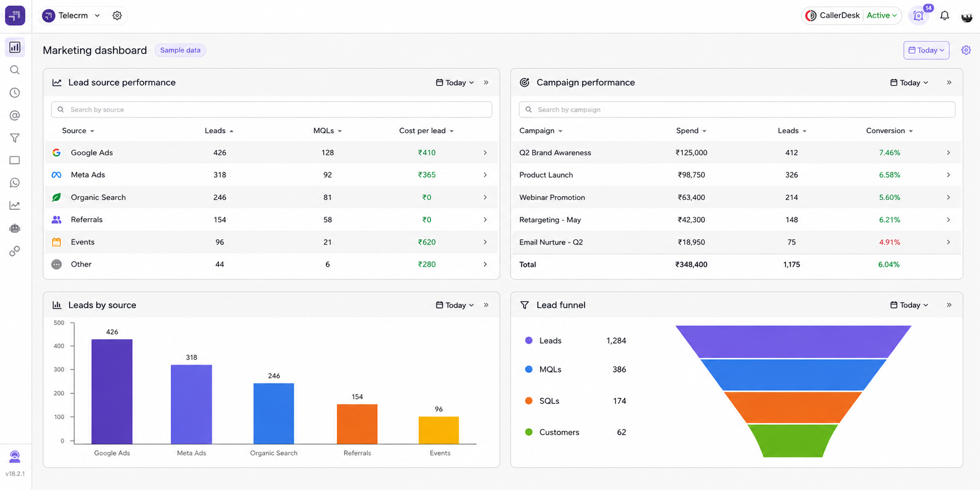Click the Sample data badge
The width and height of the screenshot is (980, 490).
pyautogui.click(x=180, y=50)
